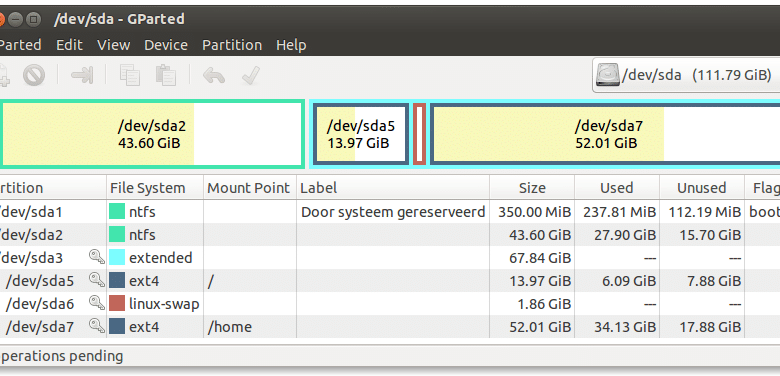Image resolution: width=780 pixels, height=376 pixels.
Task: Select the /dev/sda7 block in disk map
Action: (x=605, y=134)
